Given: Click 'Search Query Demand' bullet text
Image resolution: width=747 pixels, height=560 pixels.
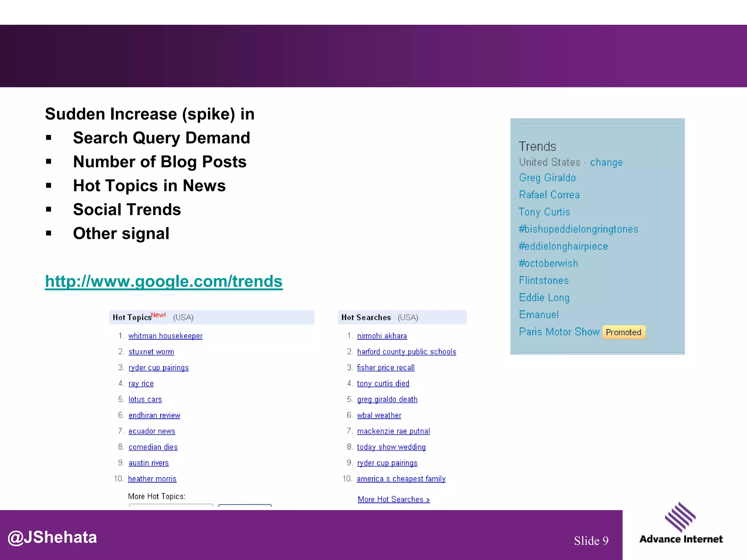Looking at the screenshot, I should coord(162,138).
